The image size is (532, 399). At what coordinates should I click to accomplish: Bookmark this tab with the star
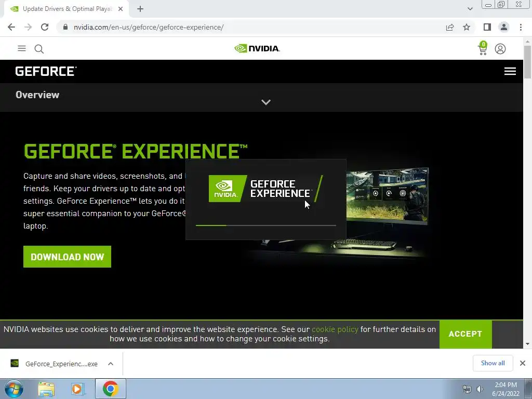click(467, 27)
